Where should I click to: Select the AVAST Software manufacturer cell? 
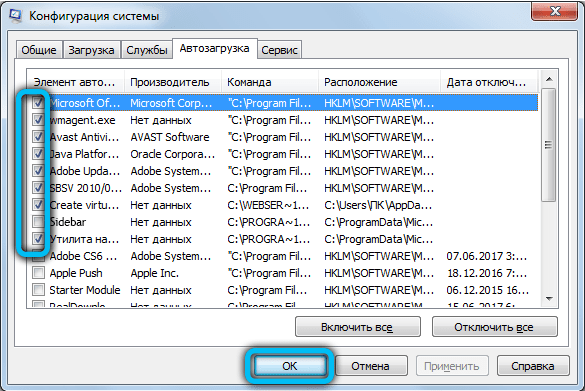coord(170,137)
